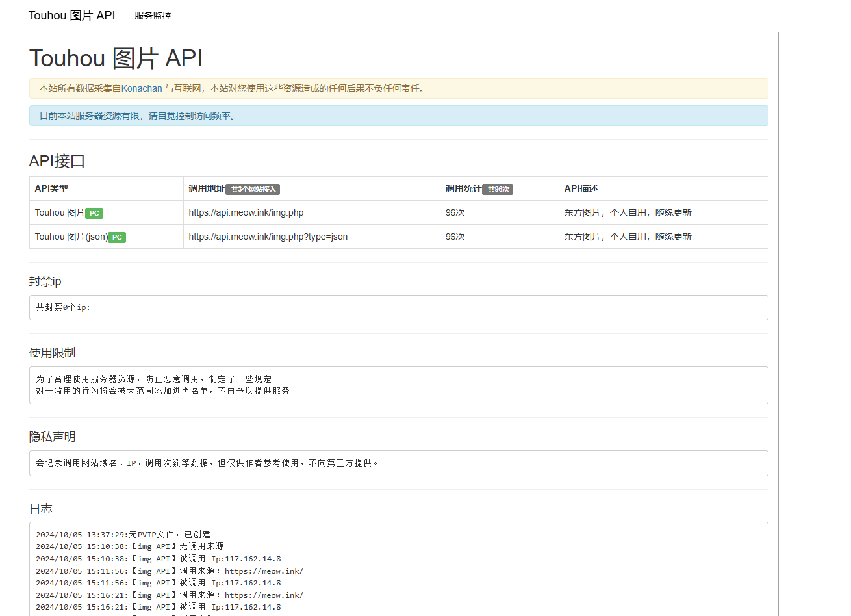Click the https://api.meow.ink/img.php address cell
The width and height of the screenshot is (851, 616).
pyautogui.click(x=246, y=212)
